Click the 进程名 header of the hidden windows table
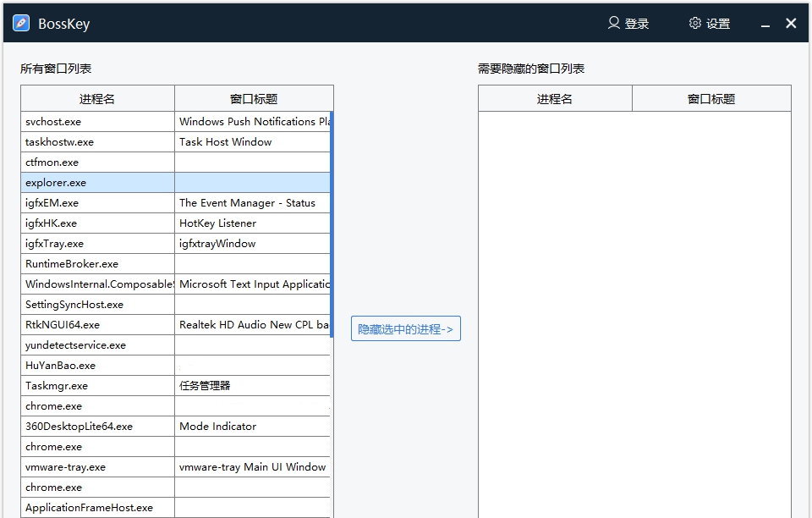 click(555, 98)
